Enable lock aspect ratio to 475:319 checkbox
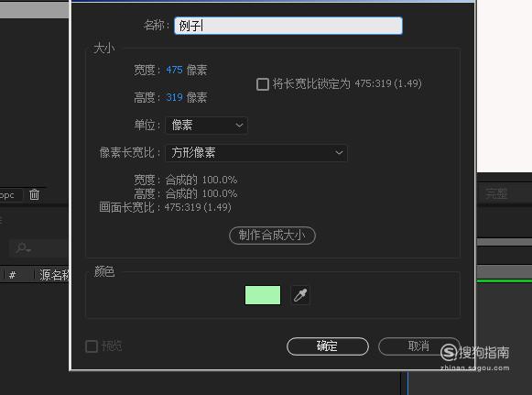This screenshot has height=395, width=532. click(x=262, y=84)
